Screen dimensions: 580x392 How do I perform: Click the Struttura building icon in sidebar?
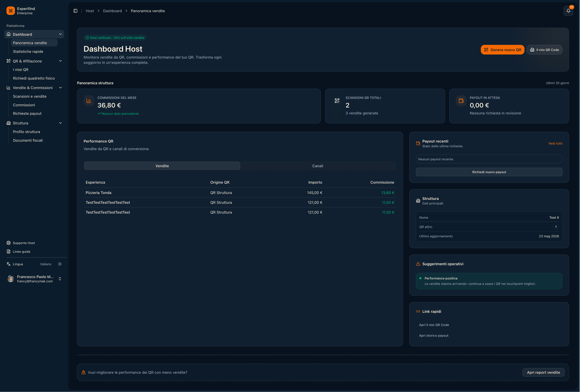(8, 123)
